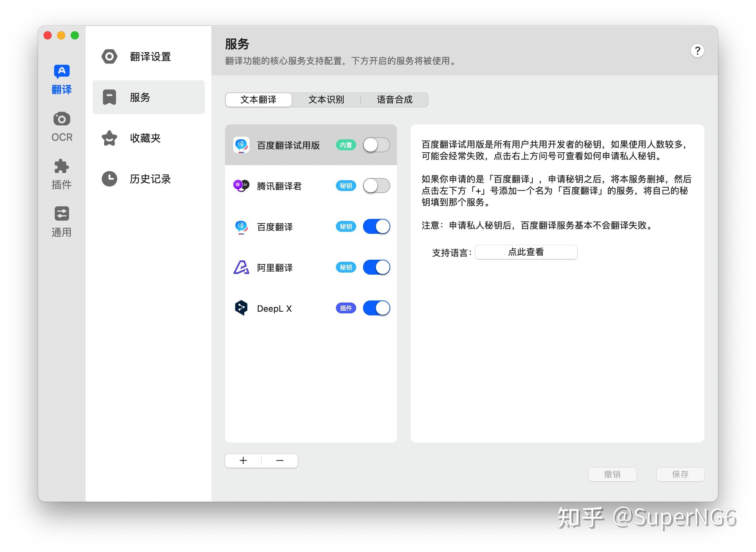The height and width of the screenshot is (552, 756).
Task: Click the 内置 badge on 百度翻译试用版
Action: pyautogui.click(x=346, y=145)
